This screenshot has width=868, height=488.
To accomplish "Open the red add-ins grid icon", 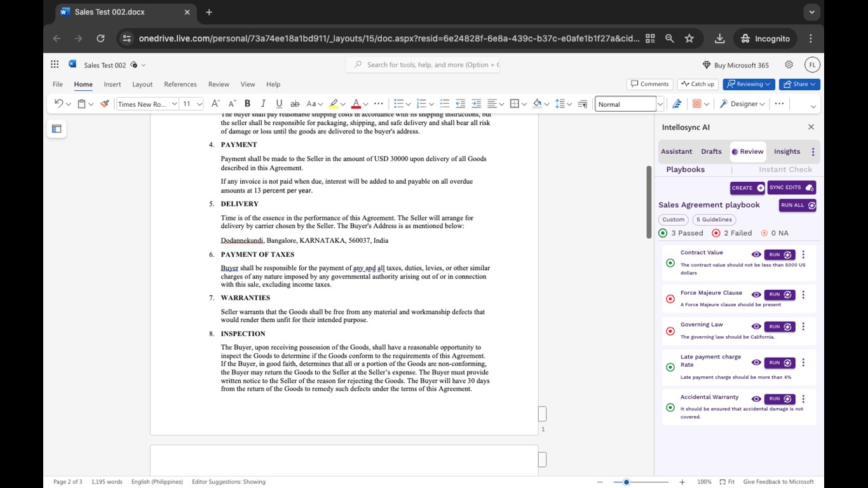I will 696,104.
